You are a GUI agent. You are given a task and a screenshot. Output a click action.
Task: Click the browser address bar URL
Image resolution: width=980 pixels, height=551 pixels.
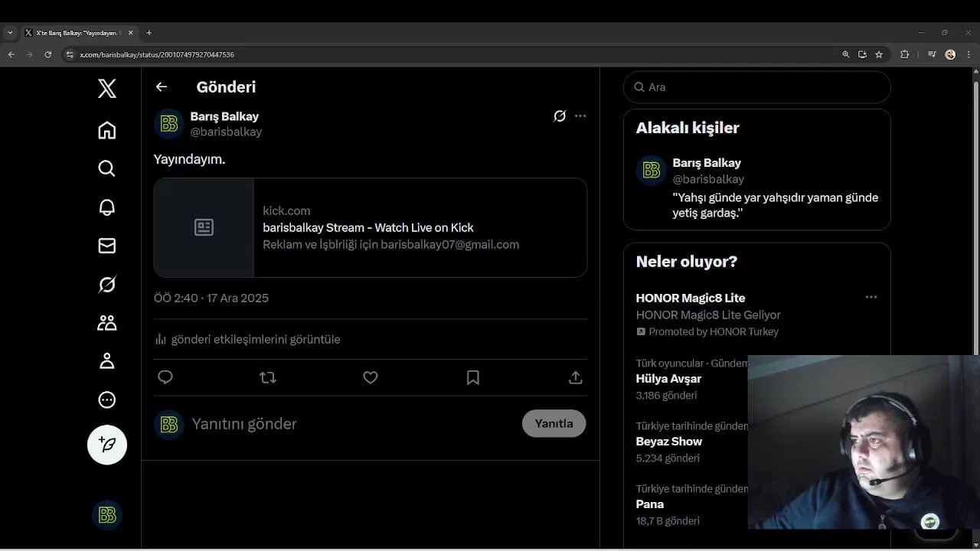click(x=157, y=54)
